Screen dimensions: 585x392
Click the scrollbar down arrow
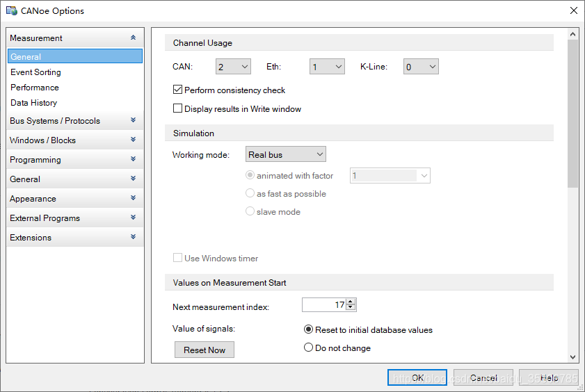pos(572,357)
